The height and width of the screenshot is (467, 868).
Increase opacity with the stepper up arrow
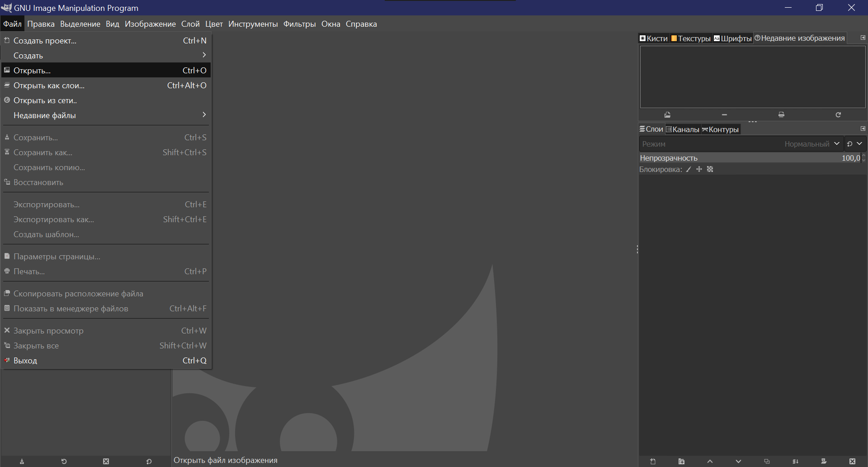click(x=863, y=156)
